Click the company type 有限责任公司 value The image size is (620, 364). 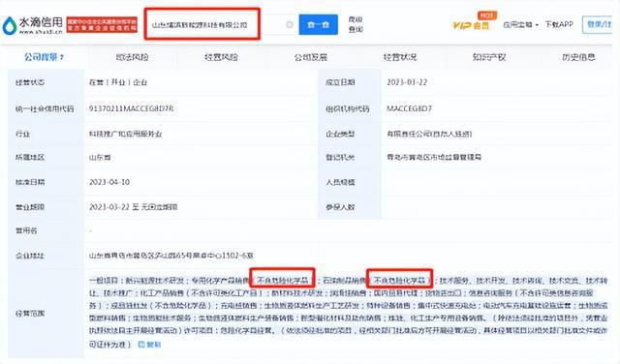429,134
